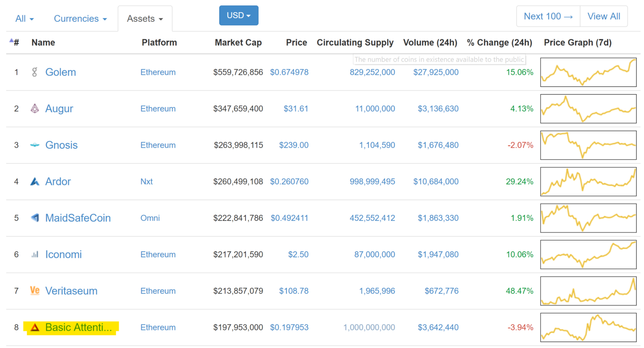Click the Basic Attention Token triangle icon
This screenshot has width=644, height=348.
pyautogui.click(x=35, y=327)
